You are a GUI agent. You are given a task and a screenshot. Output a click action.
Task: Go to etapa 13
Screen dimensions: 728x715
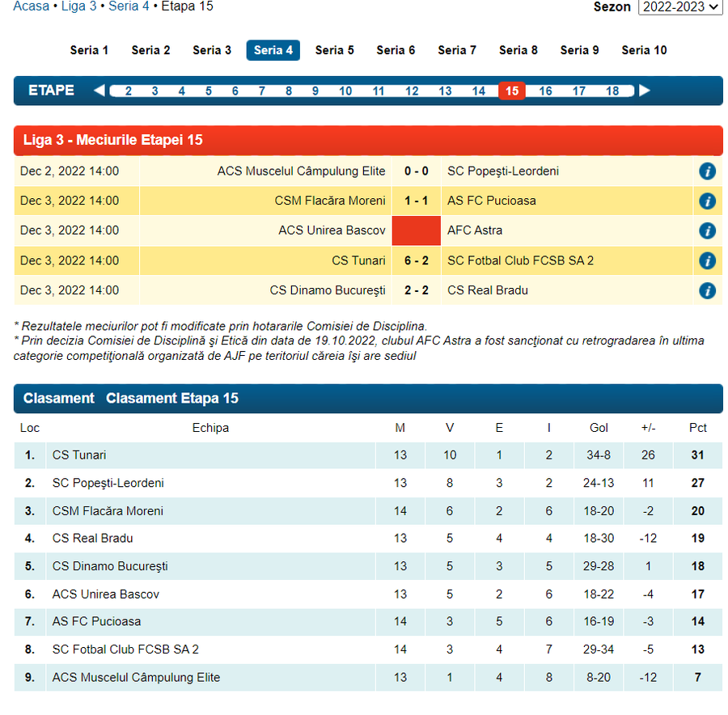[x=445, y=91]
